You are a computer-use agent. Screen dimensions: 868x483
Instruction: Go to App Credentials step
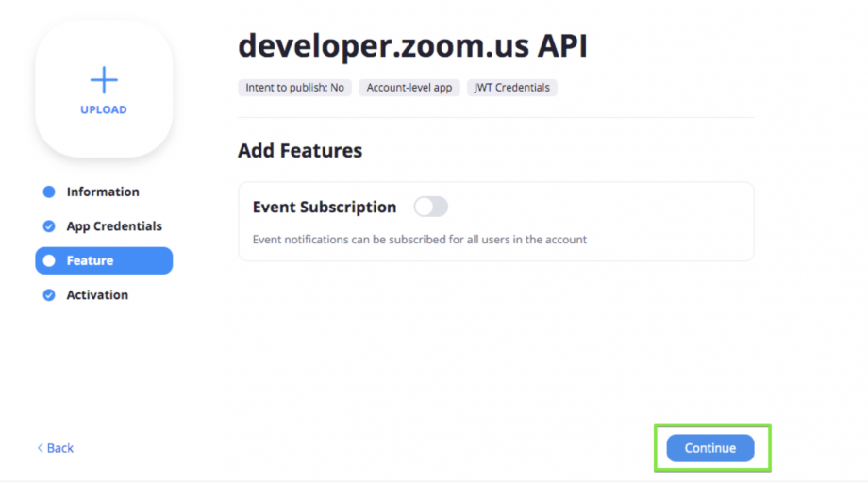click(114, 226)
